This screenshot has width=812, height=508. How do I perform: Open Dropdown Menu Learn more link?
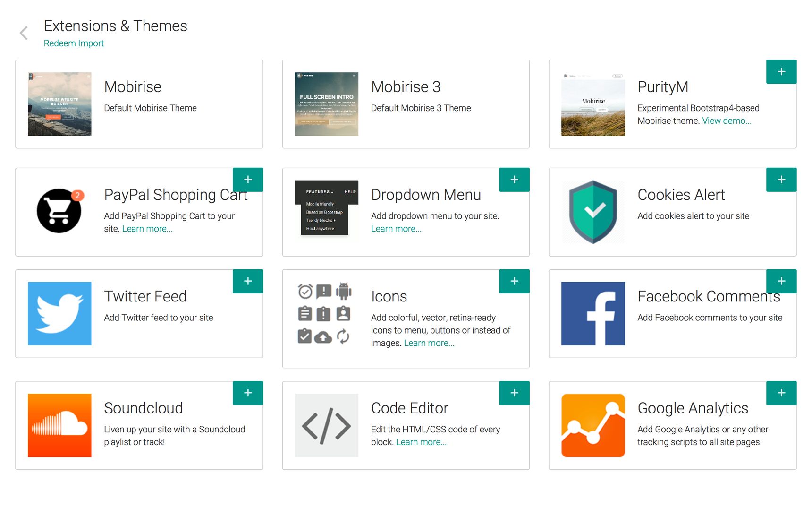point(396,229)
